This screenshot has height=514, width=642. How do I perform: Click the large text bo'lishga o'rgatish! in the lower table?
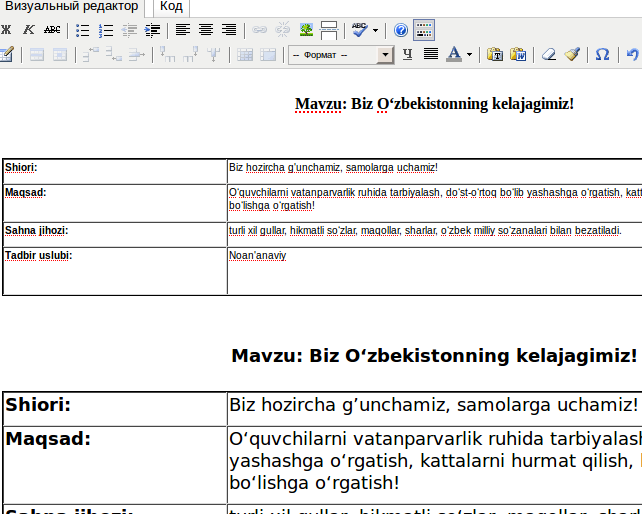pyautogui.click(x=314, y=482)
